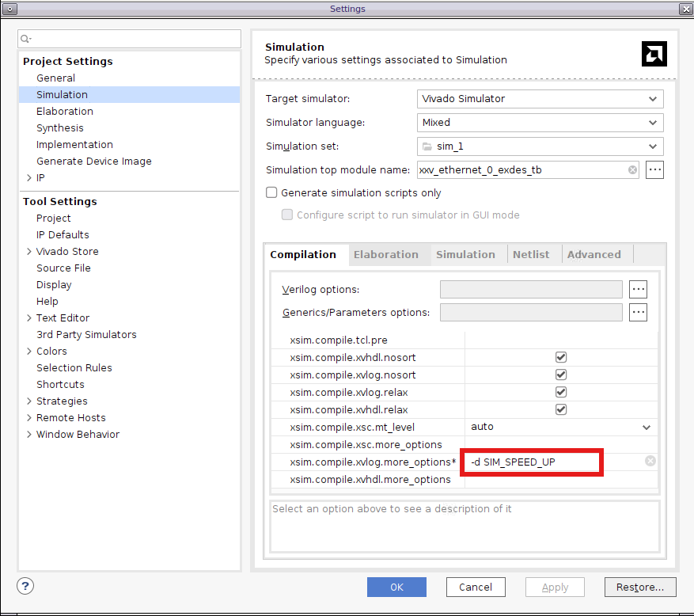
Task: Clear the simulation top module name field
Action: [x=633, y=170]
